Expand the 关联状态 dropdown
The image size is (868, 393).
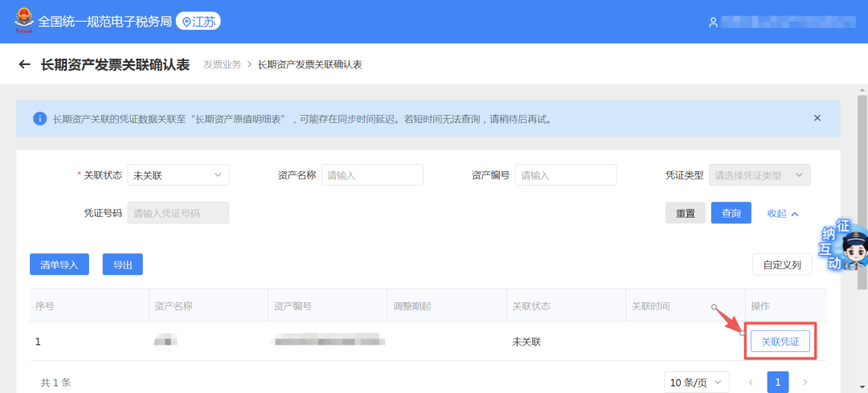point(178,175)
